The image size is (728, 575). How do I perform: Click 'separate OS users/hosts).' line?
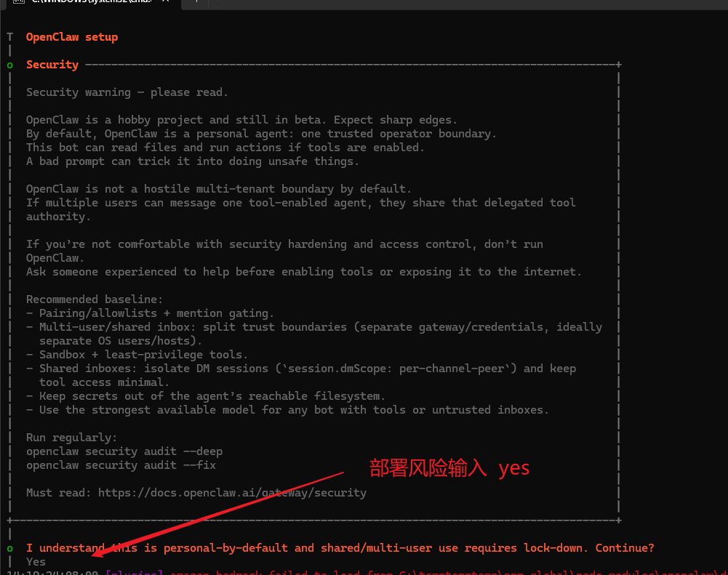(x=121, y=341)
